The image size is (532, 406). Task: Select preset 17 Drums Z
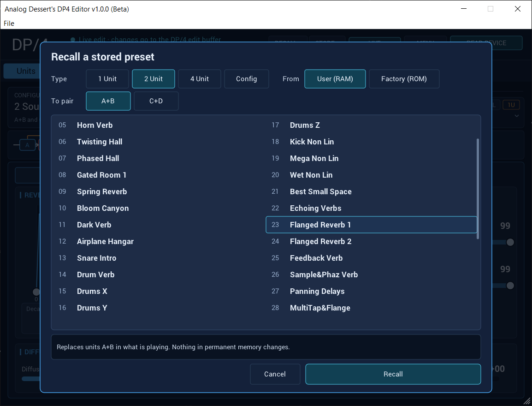[371, 125]
